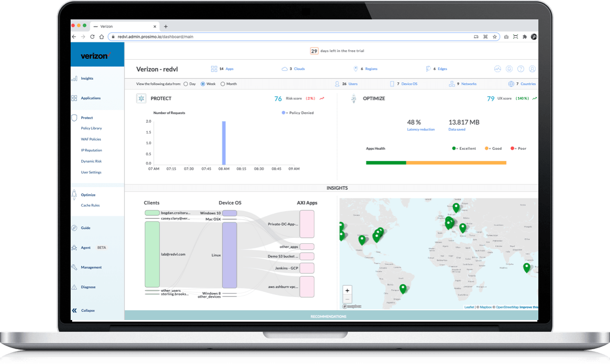610x364 pixels.
Task: Open the Cache Rules menu item
Action: tap(90, 206)
